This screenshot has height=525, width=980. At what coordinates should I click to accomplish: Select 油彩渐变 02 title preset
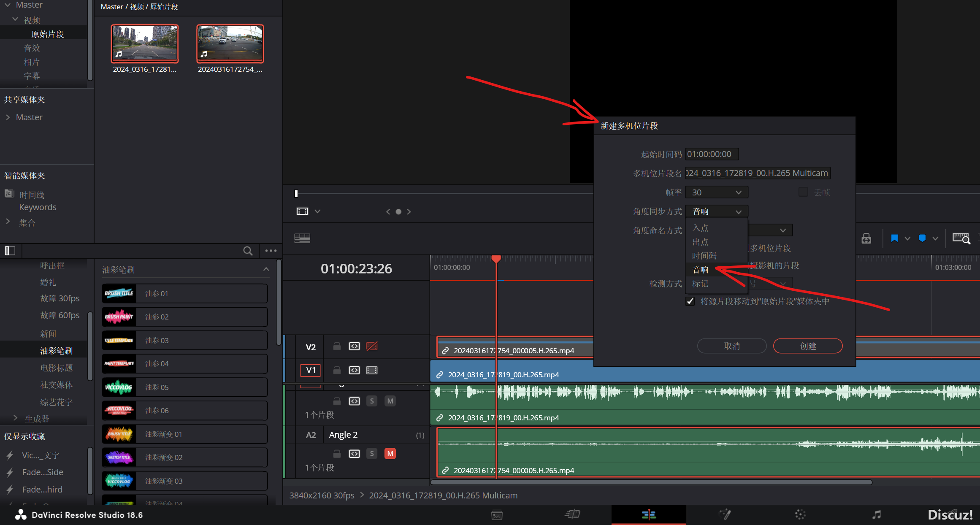pos(184,457)
